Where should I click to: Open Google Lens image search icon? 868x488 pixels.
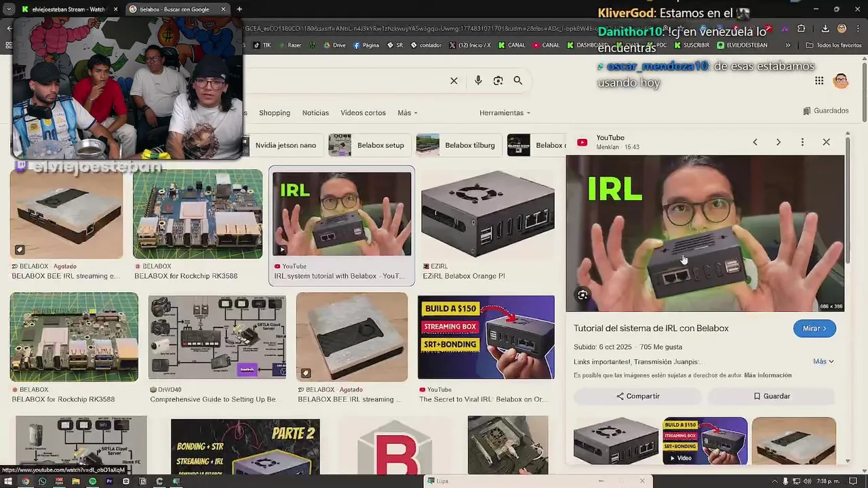[x=498, y=81]
